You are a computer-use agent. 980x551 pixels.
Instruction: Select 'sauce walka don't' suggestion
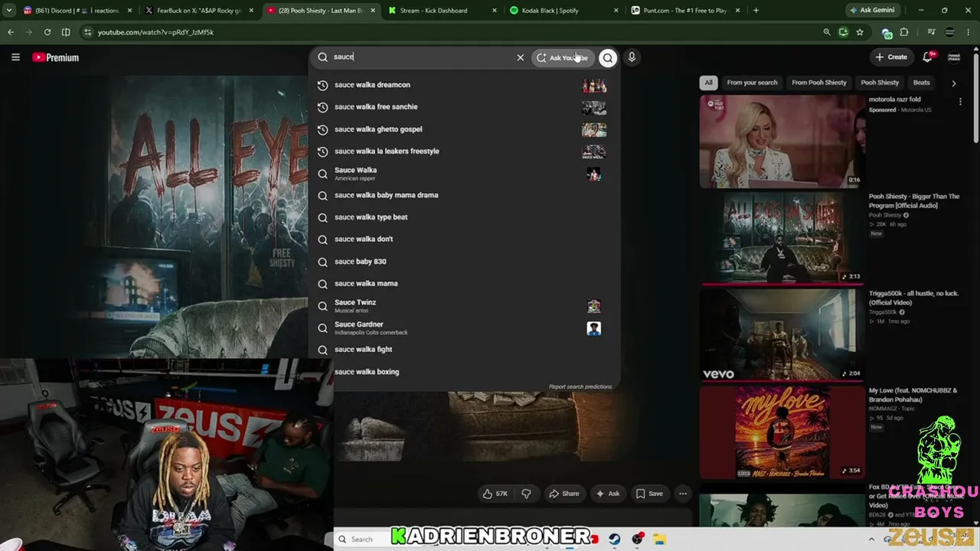tap(463, 240)
